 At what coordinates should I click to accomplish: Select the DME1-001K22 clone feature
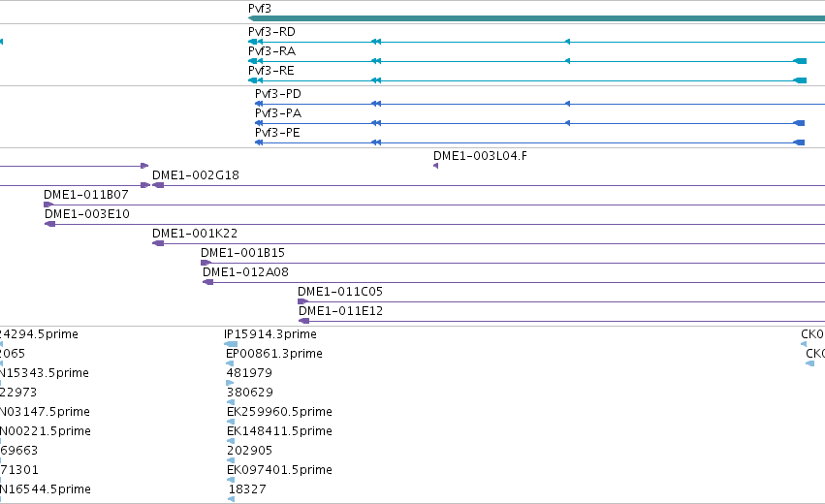(489, 243)
